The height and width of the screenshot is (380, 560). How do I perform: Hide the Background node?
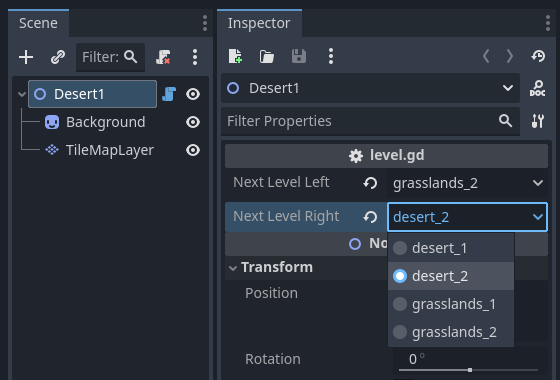tap(193, 122)
